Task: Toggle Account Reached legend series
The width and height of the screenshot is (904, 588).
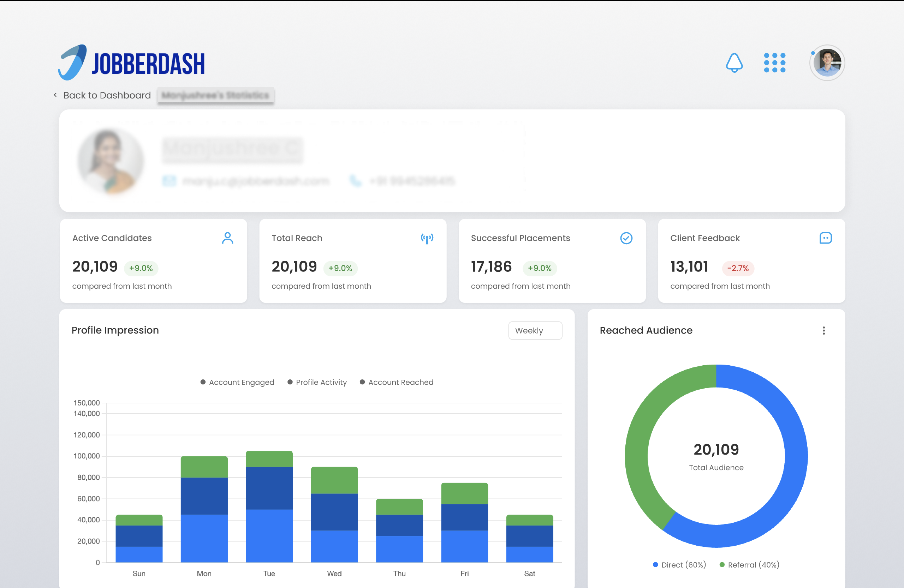Action: (x=397, y=382)
